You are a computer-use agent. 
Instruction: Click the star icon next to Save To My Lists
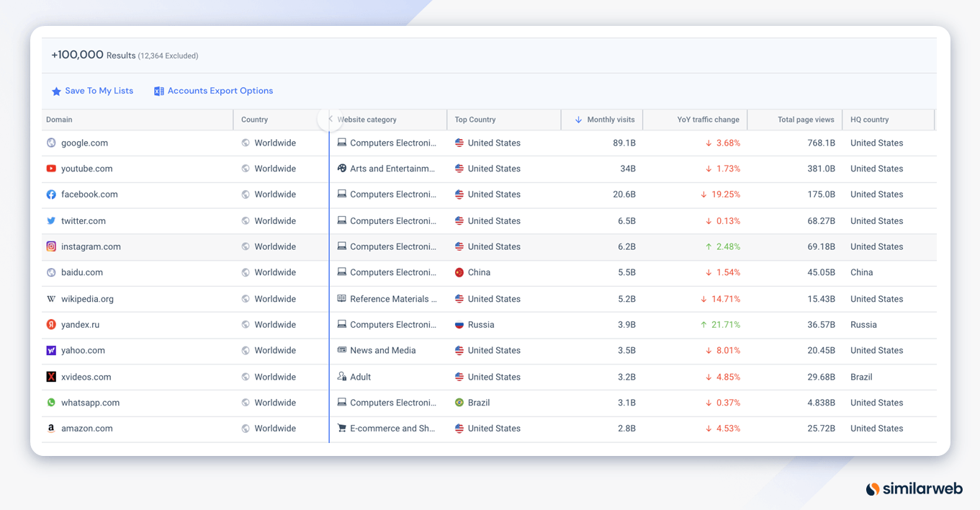pos(57,91)
